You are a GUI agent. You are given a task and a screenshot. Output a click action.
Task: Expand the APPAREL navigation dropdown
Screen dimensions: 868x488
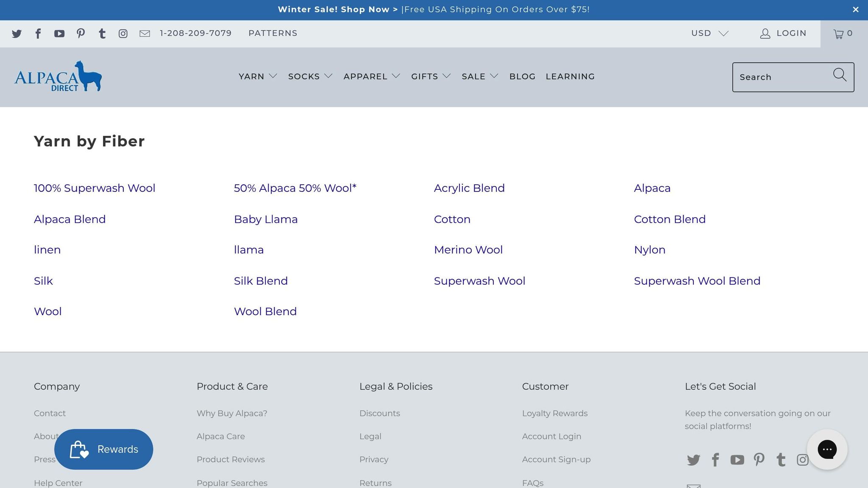[372, 76]
